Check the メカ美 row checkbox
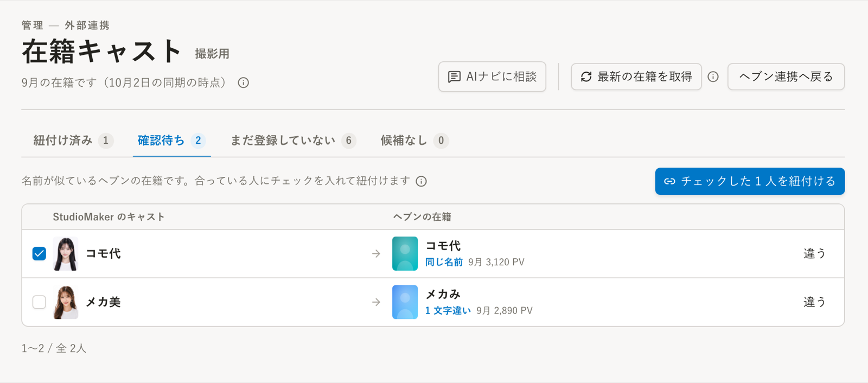This screenshot has width=868, height=383. tap(39, 302)
